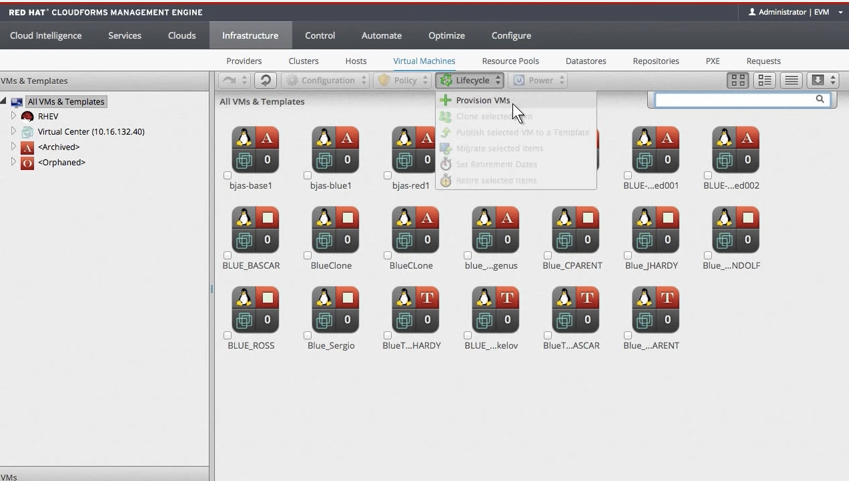Check the bjas-blue1 checkbox
The image size is (849, 481).
(x=308, y=176)
